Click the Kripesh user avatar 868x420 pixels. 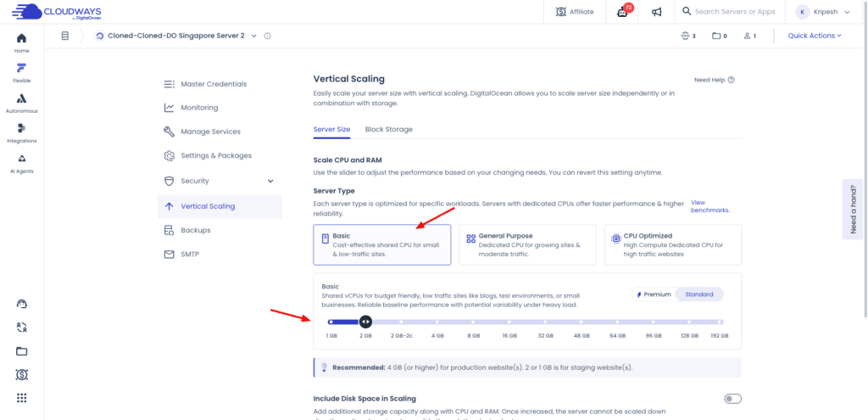(x=804, y=12)
